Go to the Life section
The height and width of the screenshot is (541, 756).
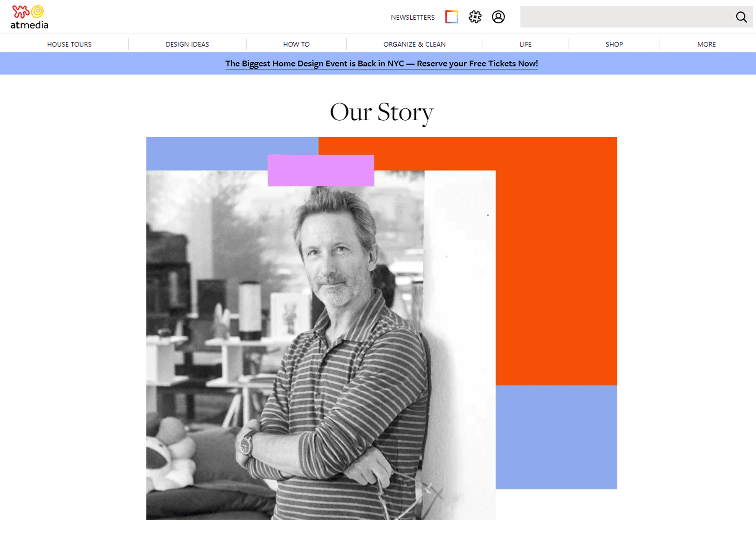coord(525,44)
